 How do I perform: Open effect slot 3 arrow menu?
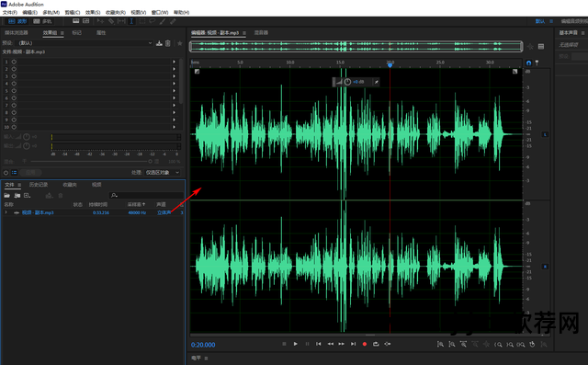tap(174, 76)
